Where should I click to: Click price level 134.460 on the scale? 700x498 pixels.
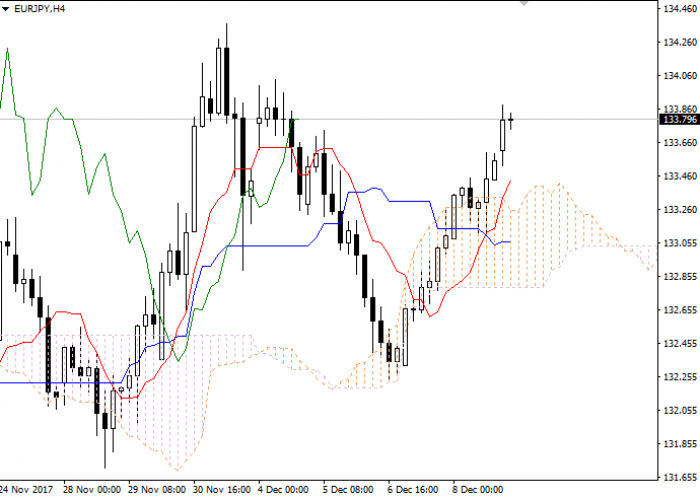680,8
